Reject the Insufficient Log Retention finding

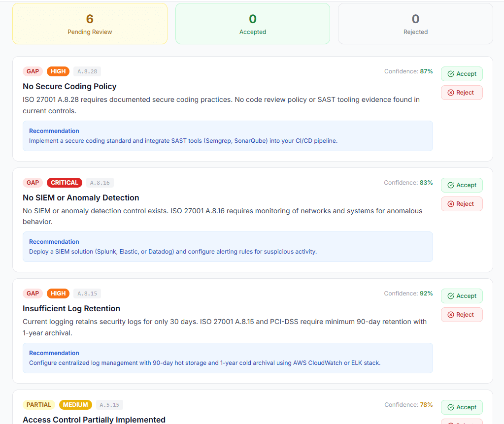point(462,315)
